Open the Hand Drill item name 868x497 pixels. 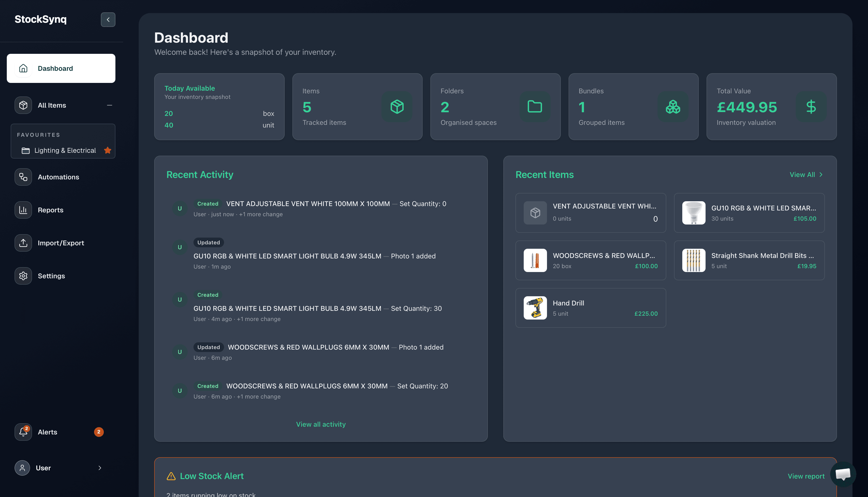pos(568,303)
